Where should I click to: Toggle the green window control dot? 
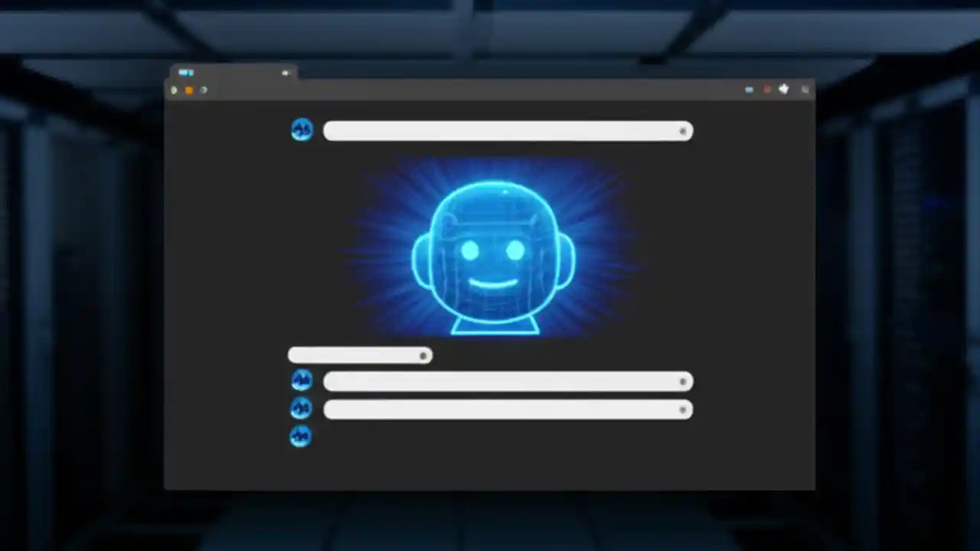point(174,90)
